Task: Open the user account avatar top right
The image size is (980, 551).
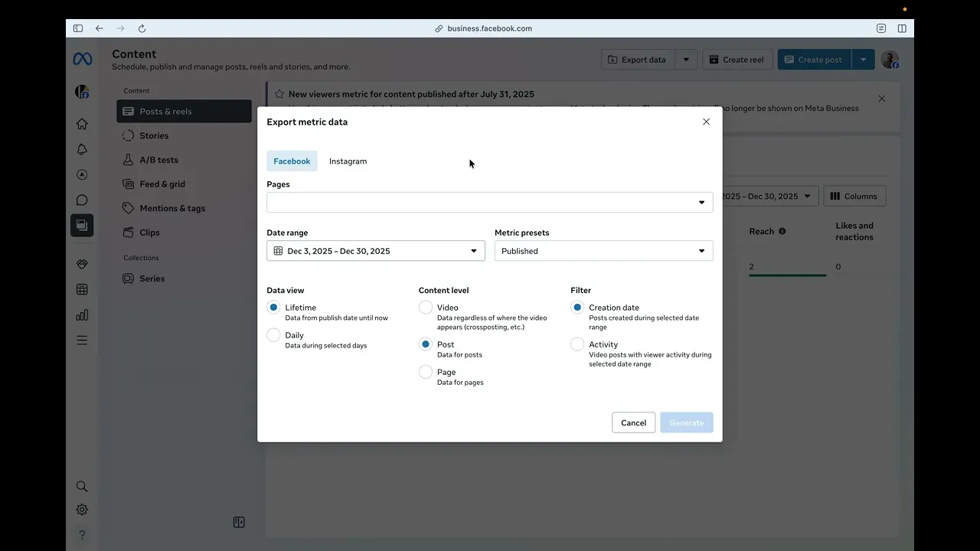Action: coord(890,60)
